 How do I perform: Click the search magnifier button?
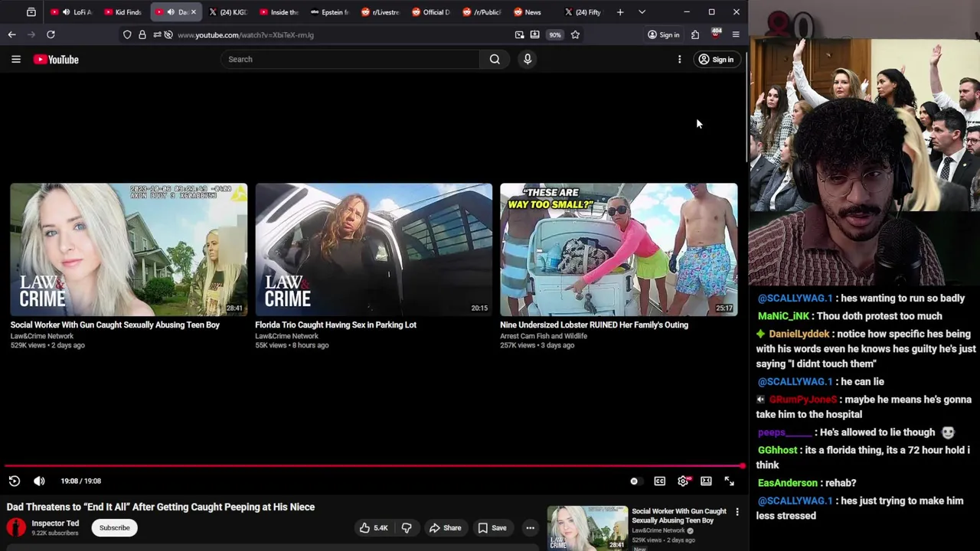point(495,59)
